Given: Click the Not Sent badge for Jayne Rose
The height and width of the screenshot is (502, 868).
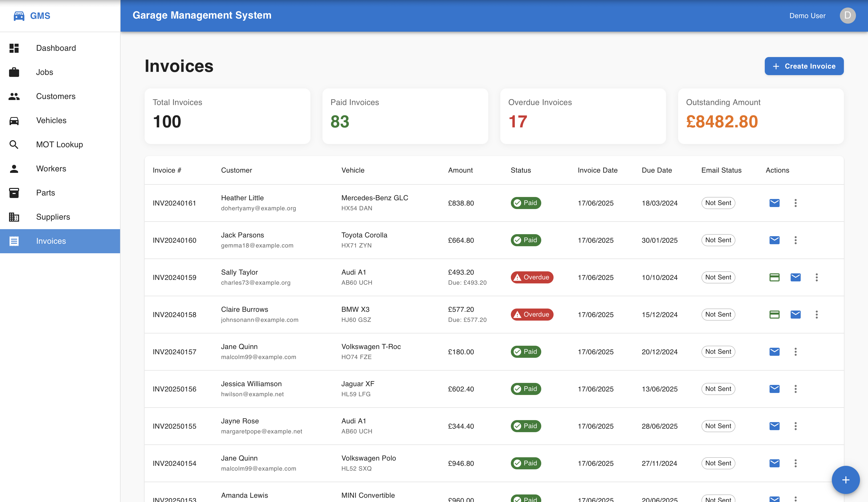Looking at the screenshot, I should [x=718, y=426].
